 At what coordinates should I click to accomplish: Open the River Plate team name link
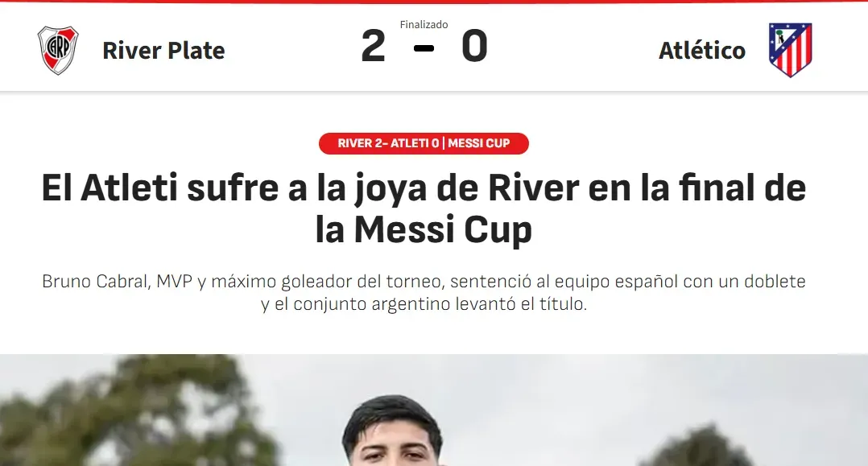[x=164, y=51]
